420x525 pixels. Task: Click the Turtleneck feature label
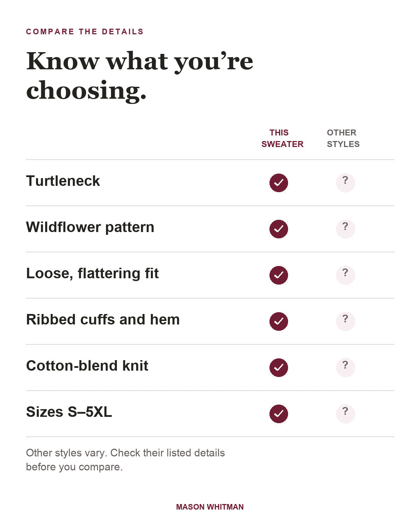(63, 181)
